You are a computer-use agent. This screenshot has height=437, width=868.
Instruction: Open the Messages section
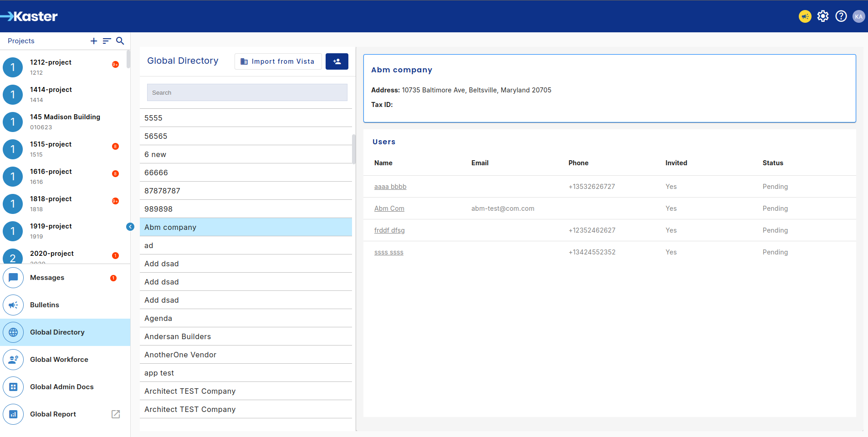tap(47, 278)
